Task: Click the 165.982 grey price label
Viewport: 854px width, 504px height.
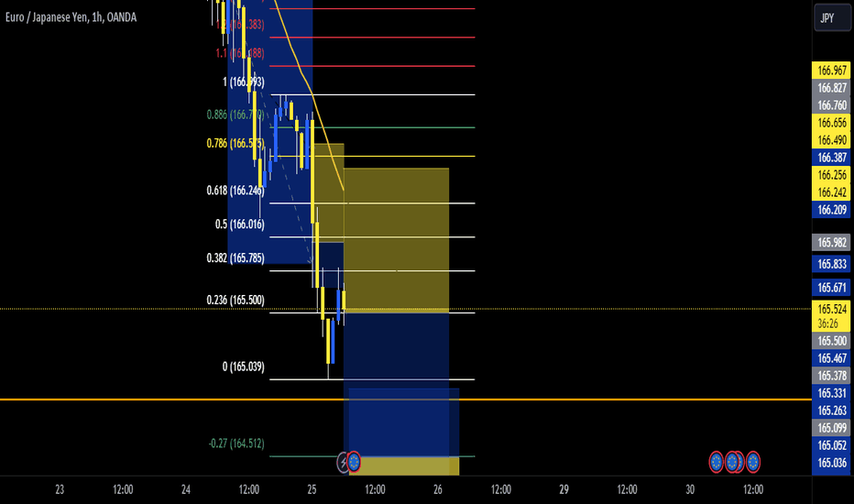Action: click(x=832, y=243)
